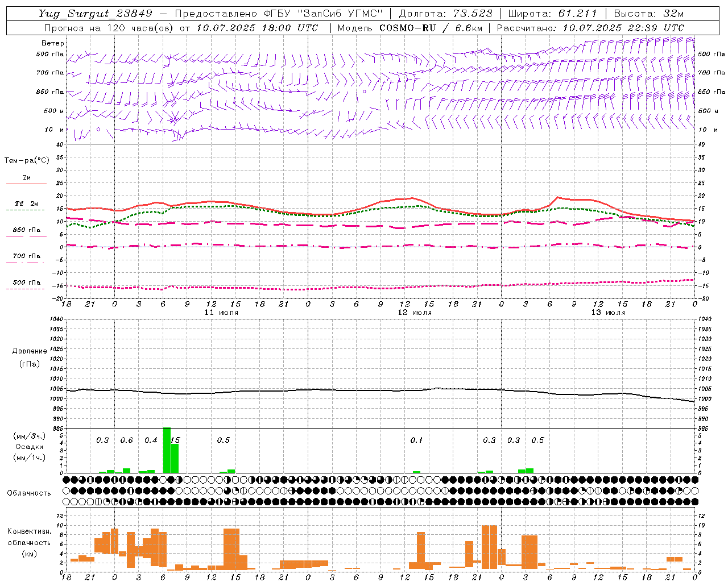The image size is (728, 582).
Task: Click the Облачность panel label
Action: 29,493
